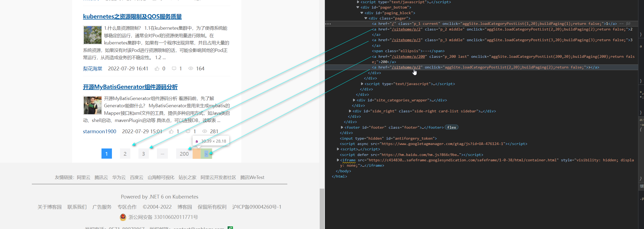Expand the side_right sidebar div node
Viewport: 644px width, 229px height.
(350, 111)
